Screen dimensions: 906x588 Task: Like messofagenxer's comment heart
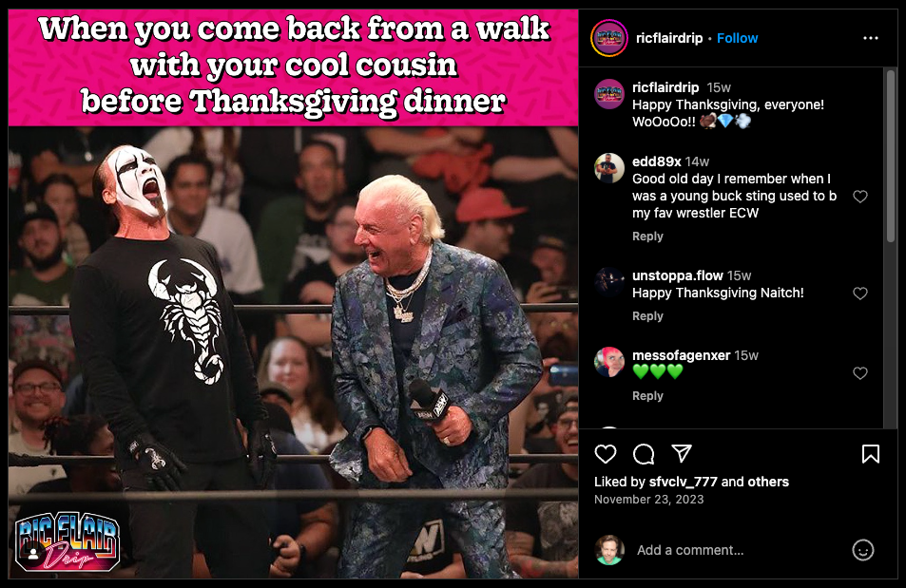(x=860, y=373)
